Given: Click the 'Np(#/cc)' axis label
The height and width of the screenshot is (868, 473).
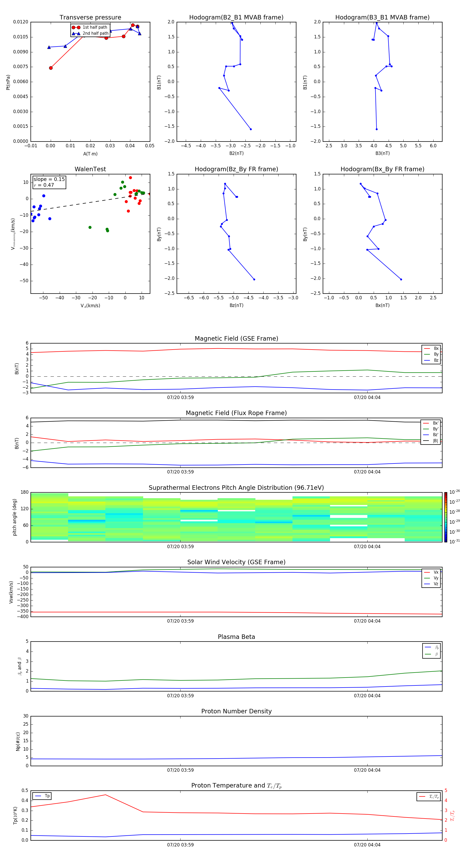Looking at the screenshot, I should [x=18, y=741].
